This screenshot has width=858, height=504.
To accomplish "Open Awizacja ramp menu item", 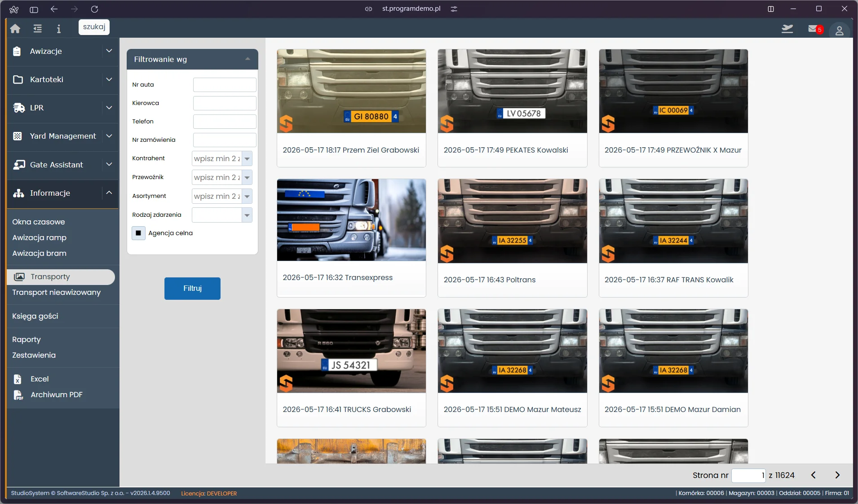I will 40,237.
